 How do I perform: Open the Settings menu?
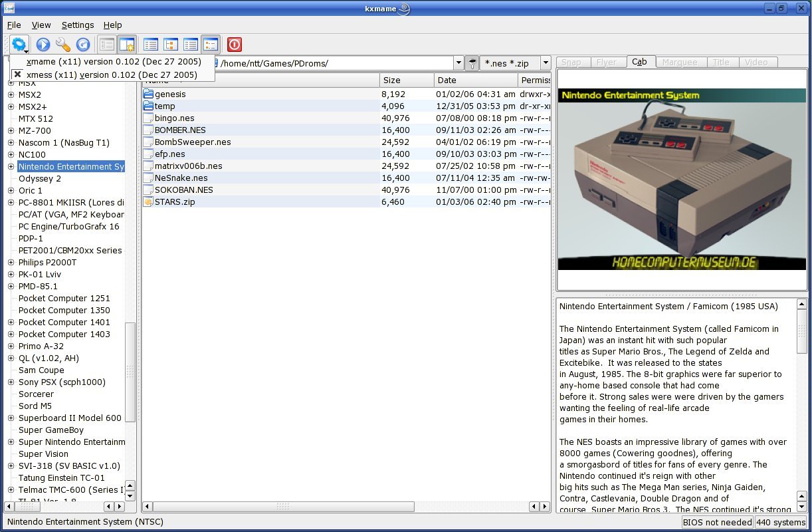coord(78,25)
